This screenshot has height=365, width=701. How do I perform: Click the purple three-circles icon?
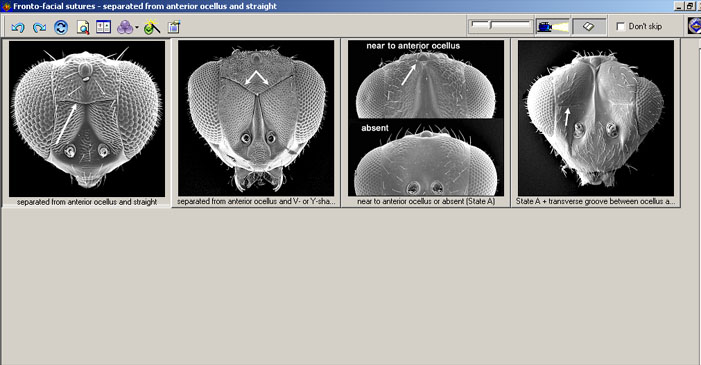[x=125, y=28]
